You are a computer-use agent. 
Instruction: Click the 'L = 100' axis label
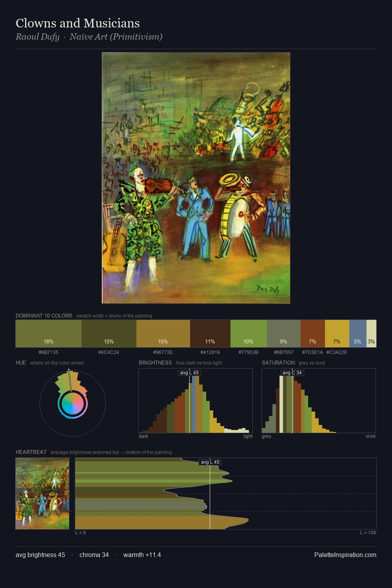[x=368, y=533]
